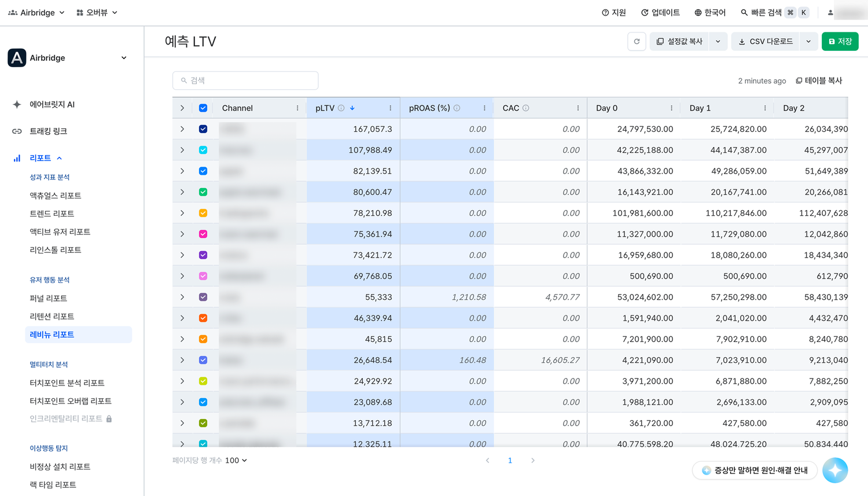Open 액츄얼스 리포트 in sidebar
Viewport: 868px width, 496px height.
pos(56,196)
